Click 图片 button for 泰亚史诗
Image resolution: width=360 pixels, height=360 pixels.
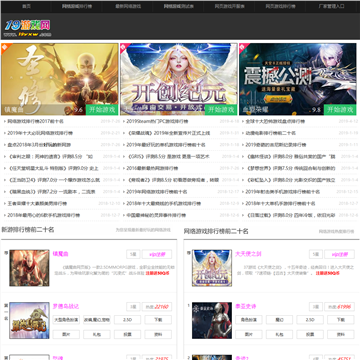[x=249, y=334]
